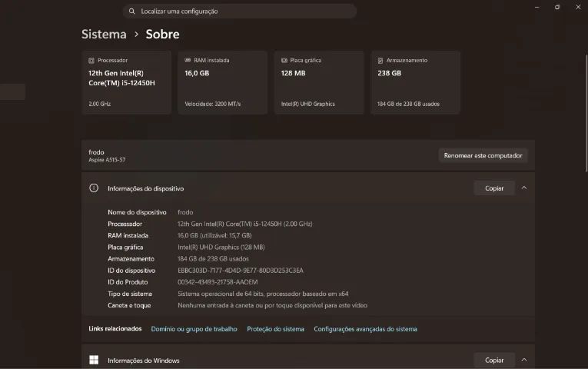Open the RAM instalada 16,0 GB card
The width and height of the screenshot is (588, 369).
coord(223,82)
